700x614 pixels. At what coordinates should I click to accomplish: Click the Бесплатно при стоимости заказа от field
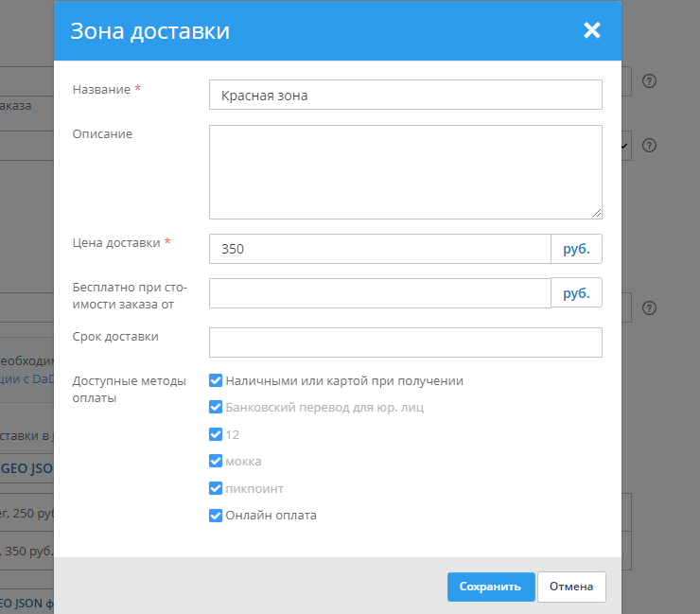[379, 293]
